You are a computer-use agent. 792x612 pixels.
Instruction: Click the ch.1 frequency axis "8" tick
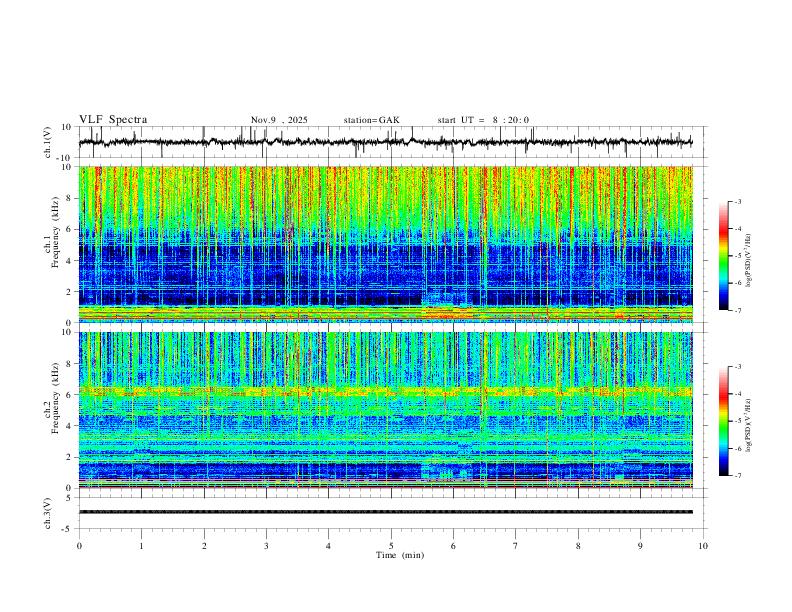pyautogui.click(x=70, y=198)
